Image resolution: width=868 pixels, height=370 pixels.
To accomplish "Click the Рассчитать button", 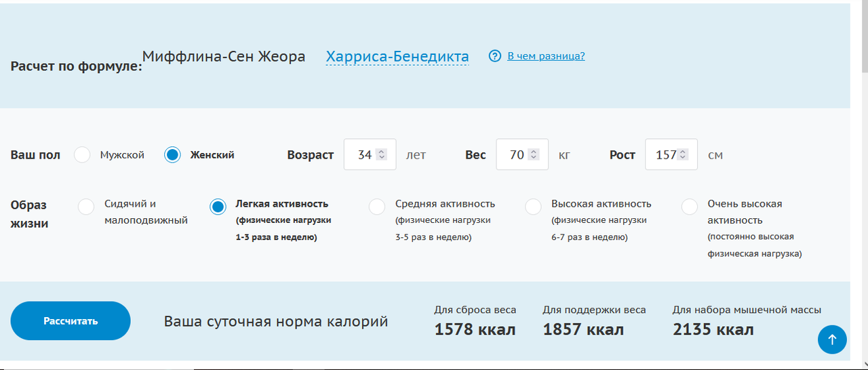I will 71,321.
